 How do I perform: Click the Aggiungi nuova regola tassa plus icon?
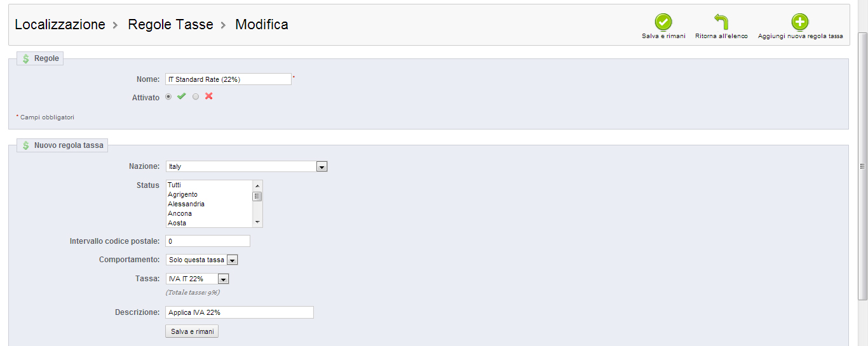[800, 23]
